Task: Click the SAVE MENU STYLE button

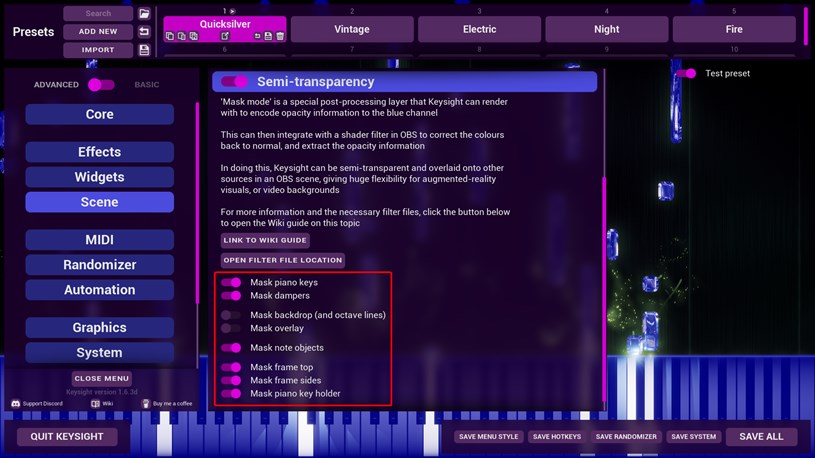Action: pyautogui.click(x=489, y=437)
